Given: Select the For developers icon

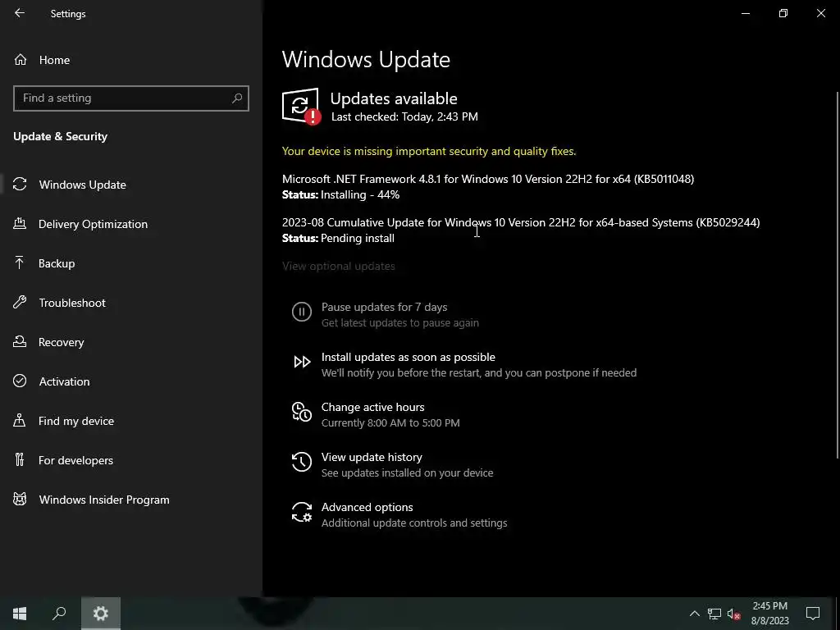Looking at the screenshot, I should (x=20, y=459).
